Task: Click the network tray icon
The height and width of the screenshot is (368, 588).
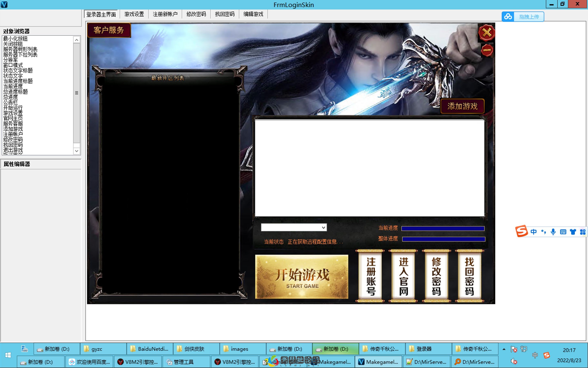Action: 524,349
